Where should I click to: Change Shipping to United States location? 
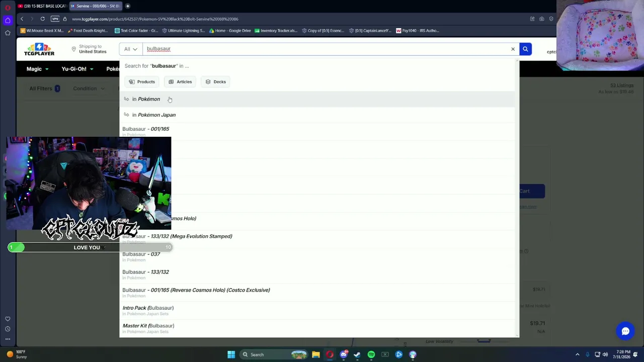click(x=89, y=49)
